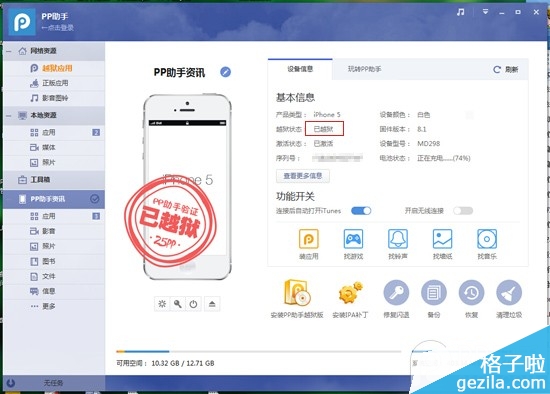Click the battery status 正在充电 74% text
550x394 pixels.
(x=444, y=158)
